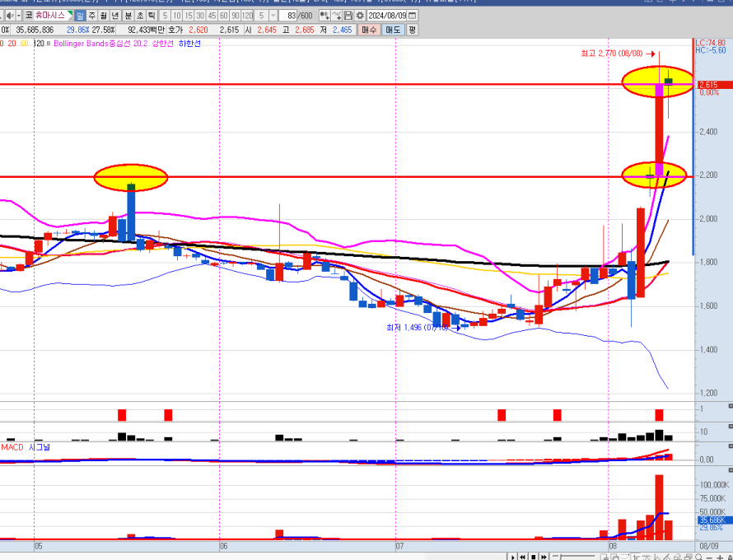The image size is (733, 560).
Task: Click the 상한선 upper band legend
Action: (x=163, y=44)
